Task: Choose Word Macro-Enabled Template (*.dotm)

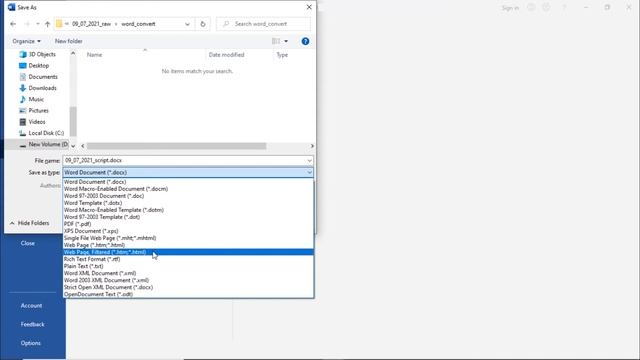Action: [x=188, y=210]
